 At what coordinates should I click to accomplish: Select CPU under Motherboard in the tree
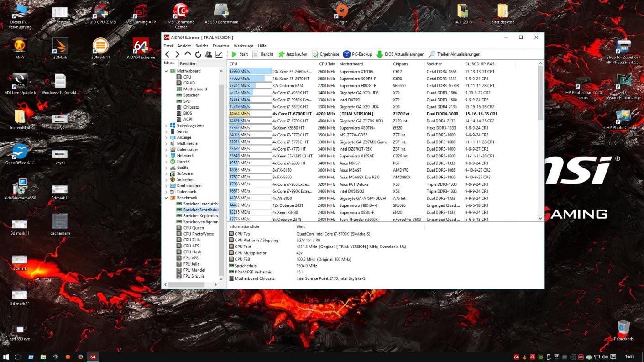pos(187,77)
